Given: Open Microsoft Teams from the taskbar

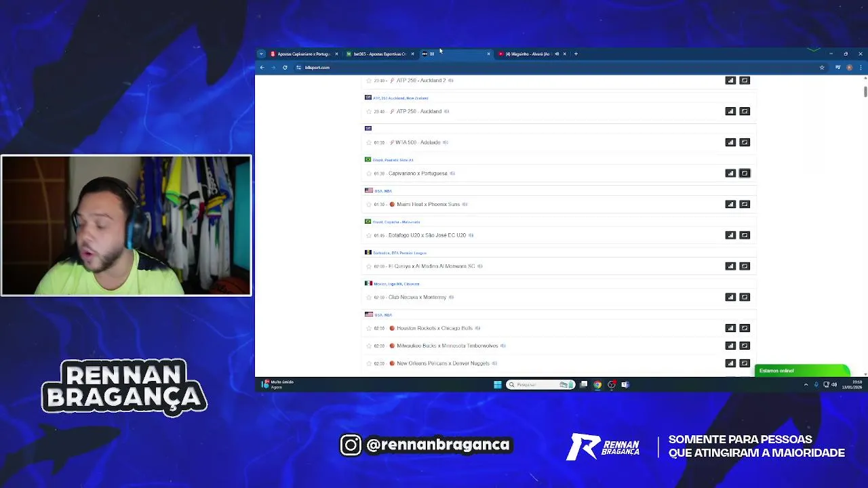Looking at the screenshot, I should click(625, 384).
